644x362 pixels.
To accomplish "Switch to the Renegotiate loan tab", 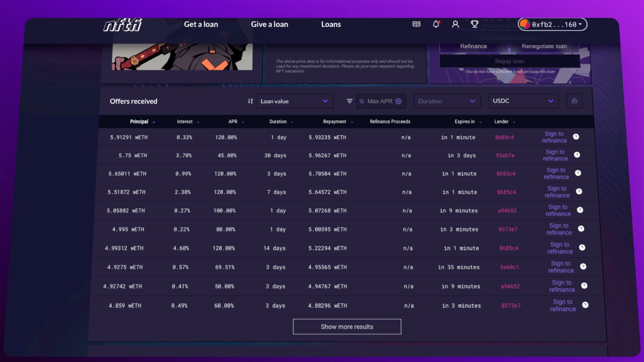I will point(544,46).
